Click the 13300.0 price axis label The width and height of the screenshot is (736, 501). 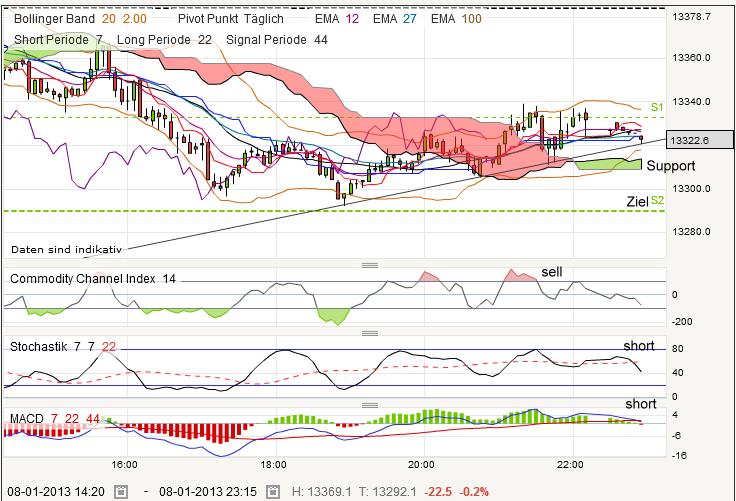pos(691,189)
